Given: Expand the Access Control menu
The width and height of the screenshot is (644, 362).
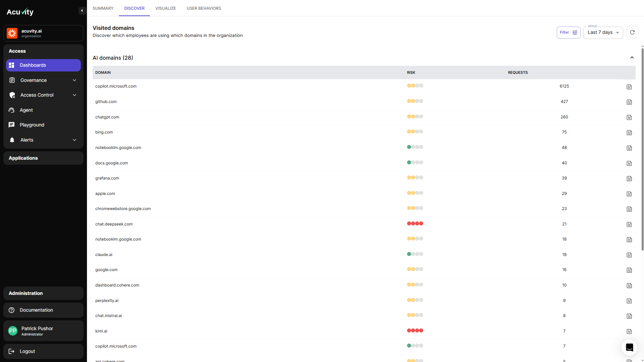Looking at the screenshot, I should 43,95.
